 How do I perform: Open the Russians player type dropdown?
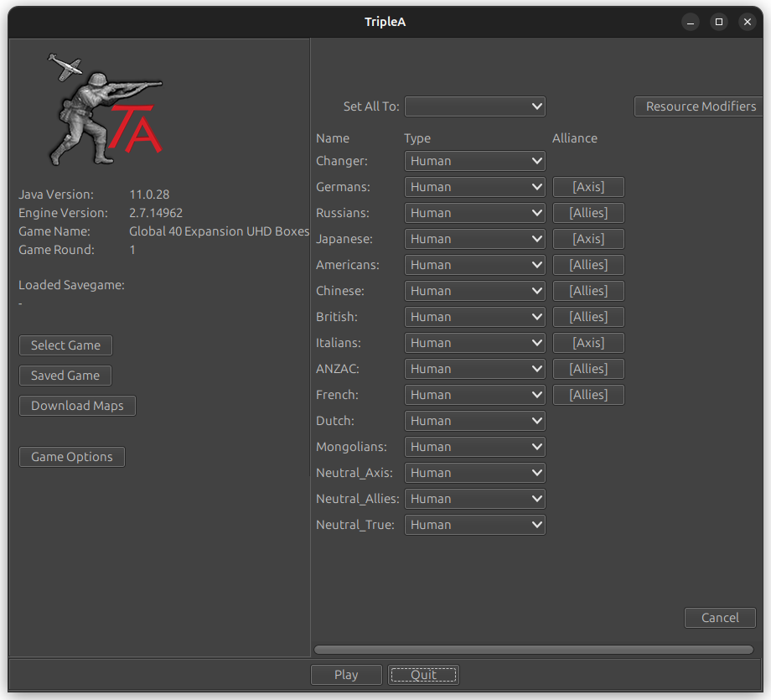coord(474,213)
